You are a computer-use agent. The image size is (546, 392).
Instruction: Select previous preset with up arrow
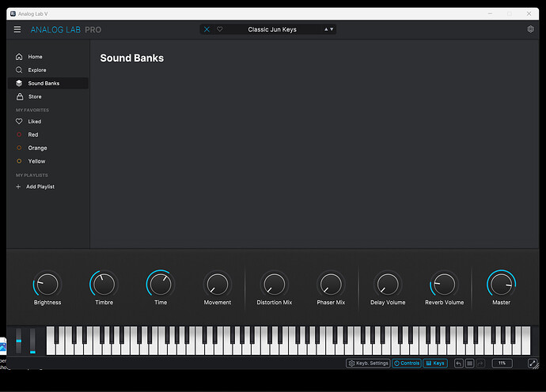326,29
